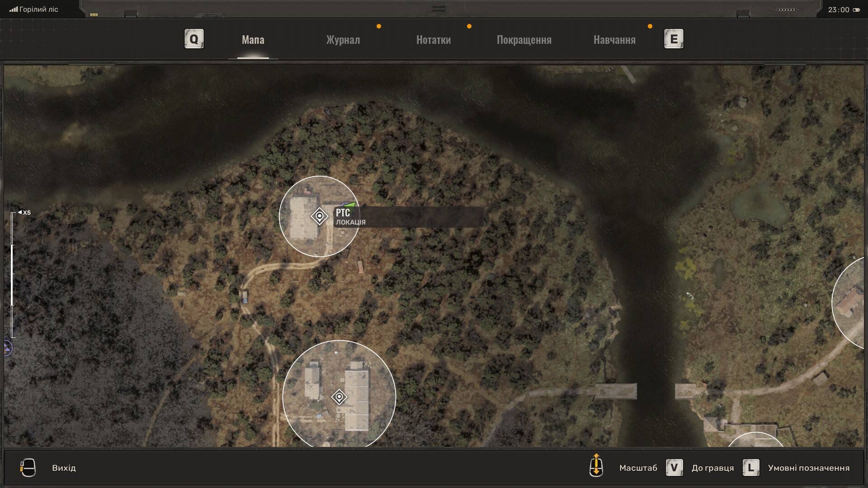Click the Вихід label
Image resolution: width=868 pixels, height=488 pixels.
[64, 468]
